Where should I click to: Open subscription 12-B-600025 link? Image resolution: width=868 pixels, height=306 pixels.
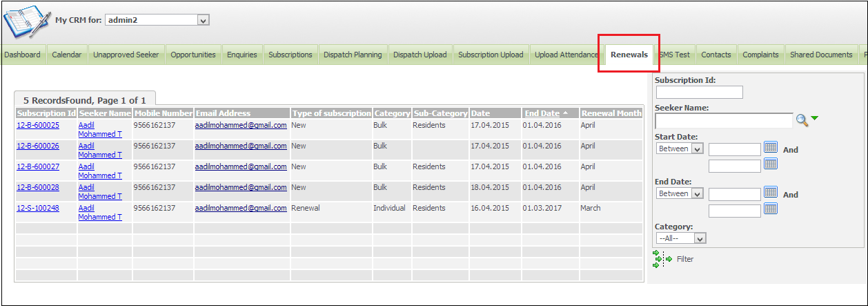[x=38, y=126]
